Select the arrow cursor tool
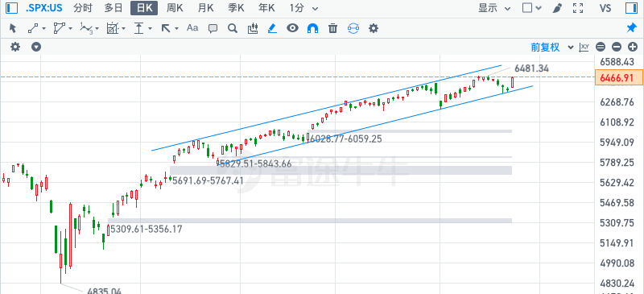Viewport: 644px width, 294px height. coord(13,28)
